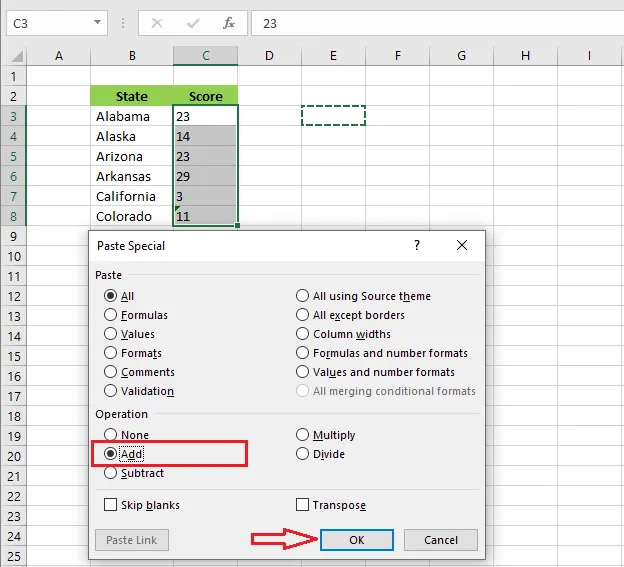Expand the Name Box dropdown arrow
This screenshot has height=567, width=624.
pyautogui.click(x=98, y=22)
